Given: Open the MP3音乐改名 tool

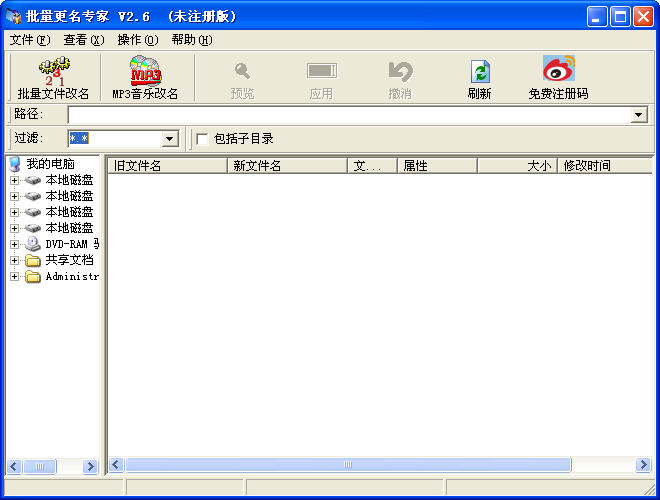Looking at the screenshot, I should (145, 78).
